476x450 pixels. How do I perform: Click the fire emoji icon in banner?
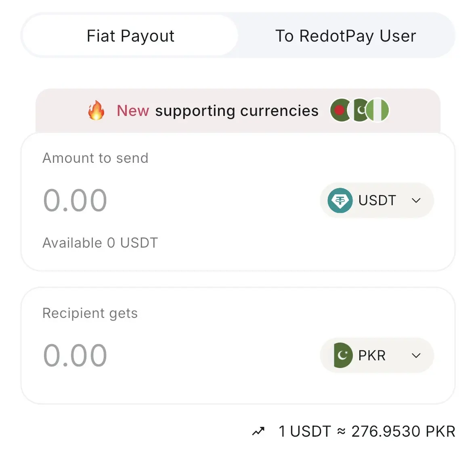(x=96, y=110)
